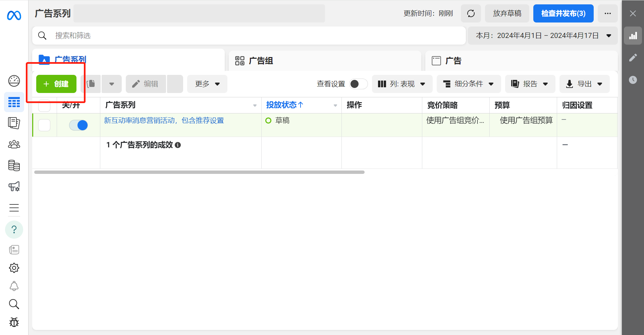644x335 pixels.
Task: Open the 列: 表现 columns dropdown
Action: [402, 84]
